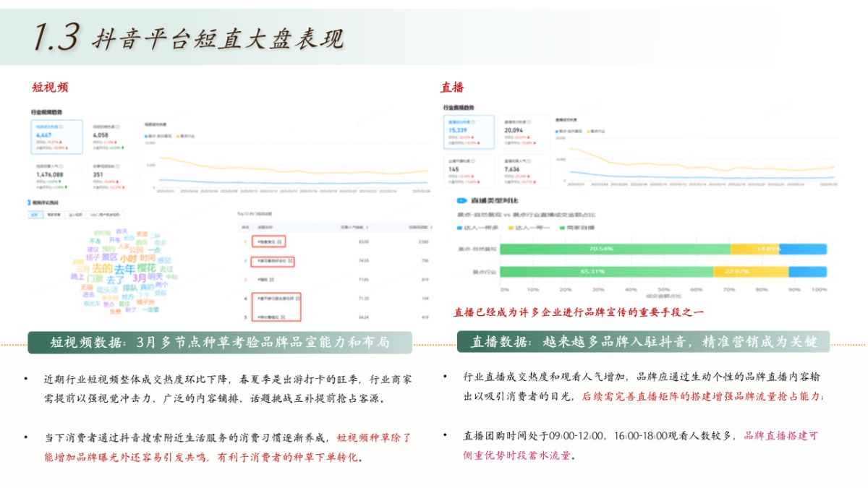The height and width of the screenshot is (488, 868).
Task: Click the info icon on the 开播主播数 card
Action: coord(473,160)
